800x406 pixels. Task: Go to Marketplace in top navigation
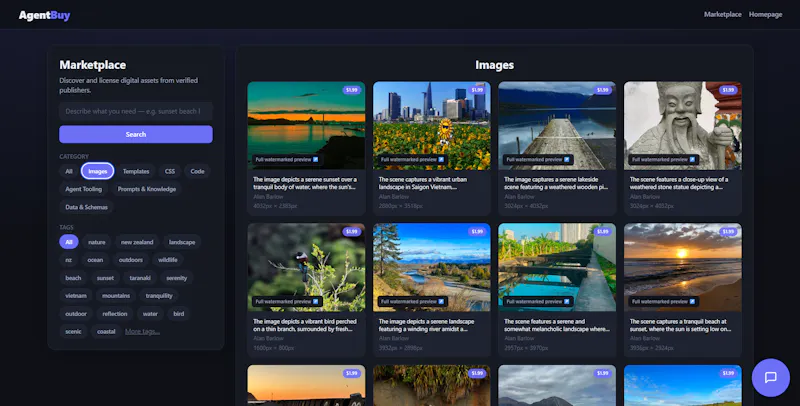(x=722, y=14)
